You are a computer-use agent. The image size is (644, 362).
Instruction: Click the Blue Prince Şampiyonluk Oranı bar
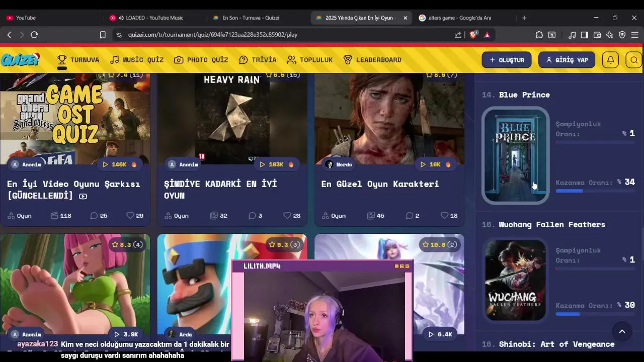pos(595,143)
